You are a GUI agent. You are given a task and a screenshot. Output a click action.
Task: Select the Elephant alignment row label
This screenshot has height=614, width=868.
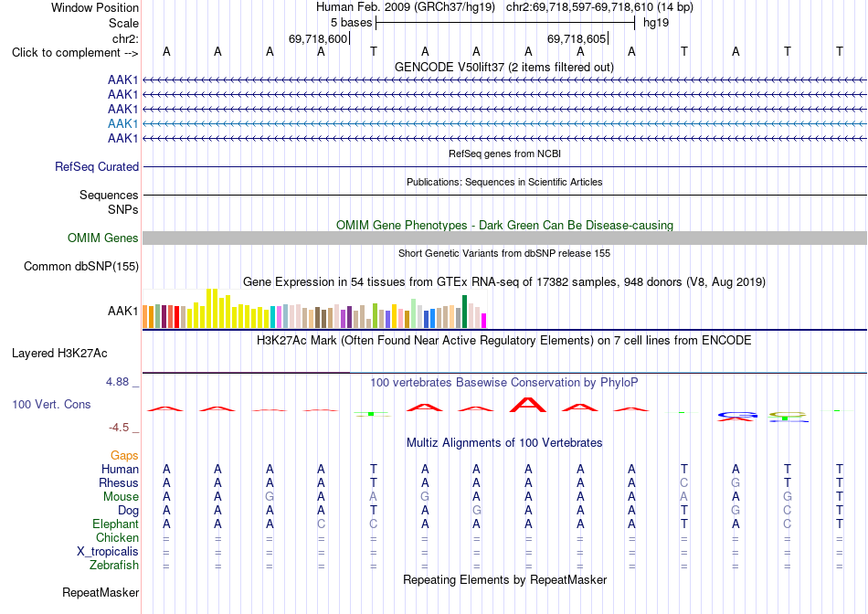point(115,524)
